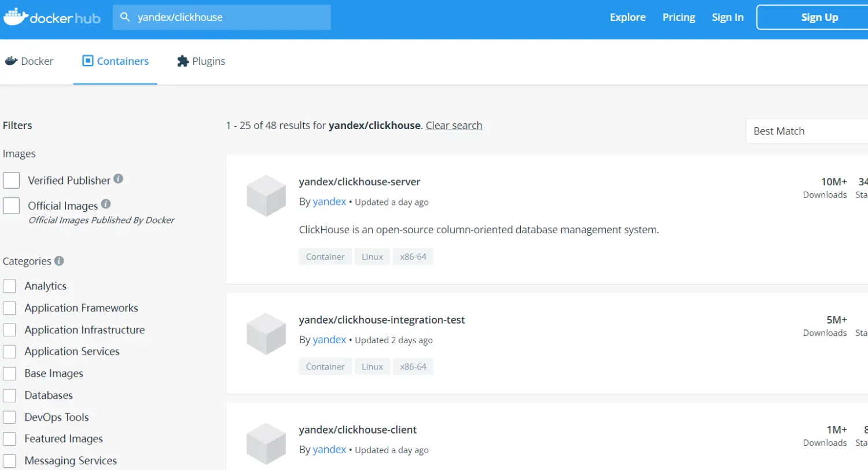Click yandex publisher link under clickhouse-integration-test

329,340
